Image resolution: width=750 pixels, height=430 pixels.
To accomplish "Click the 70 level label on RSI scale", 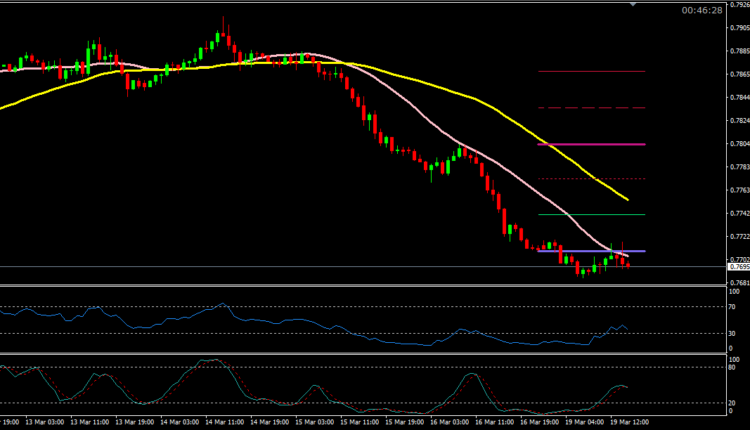I will click(x=733, y=307).
